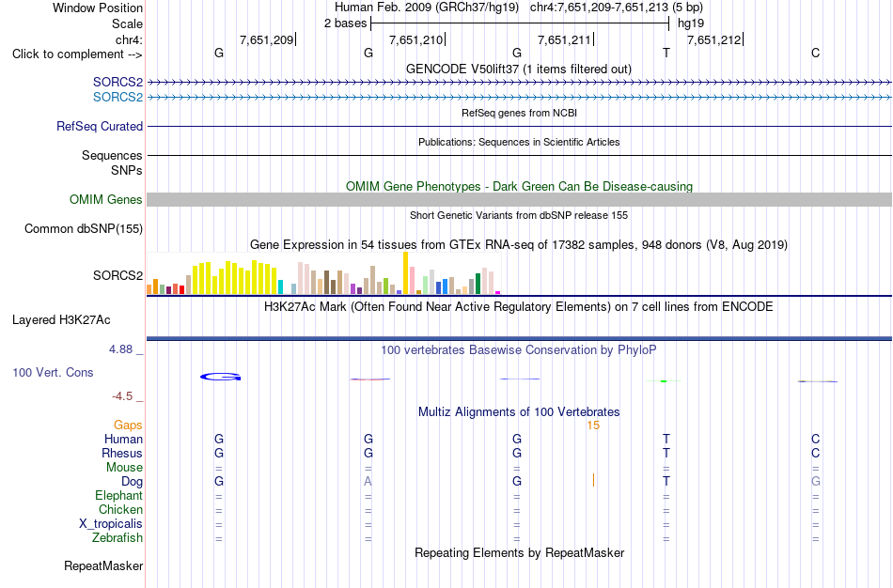The image size is (893, 588).
Task: Click the Dog species label
Action: point(132,482)
